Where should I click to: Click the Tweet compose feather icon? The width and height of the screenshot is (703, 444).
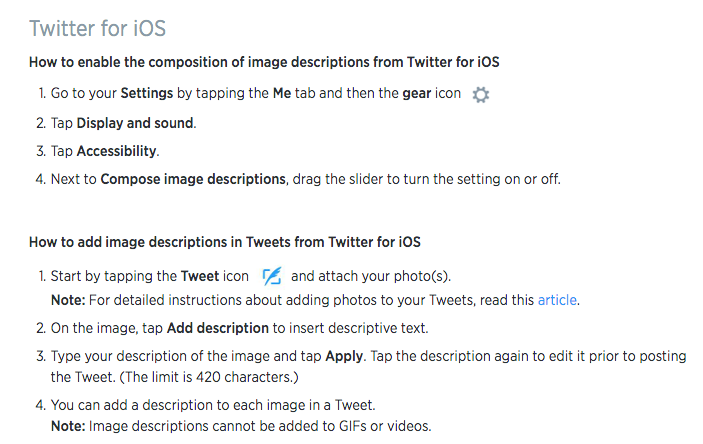272,276
